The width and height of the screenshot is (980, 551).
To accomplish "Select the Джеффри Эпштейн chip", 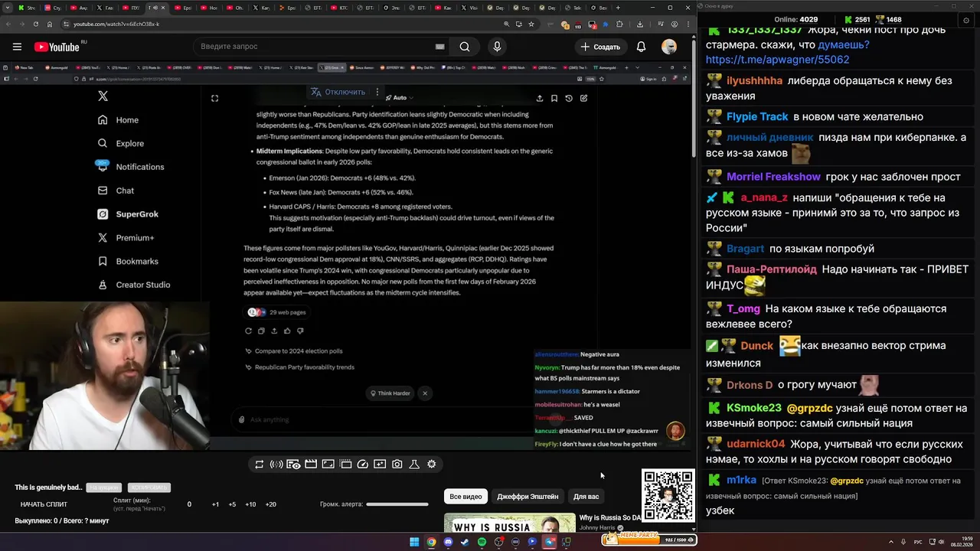I will 528,497.
